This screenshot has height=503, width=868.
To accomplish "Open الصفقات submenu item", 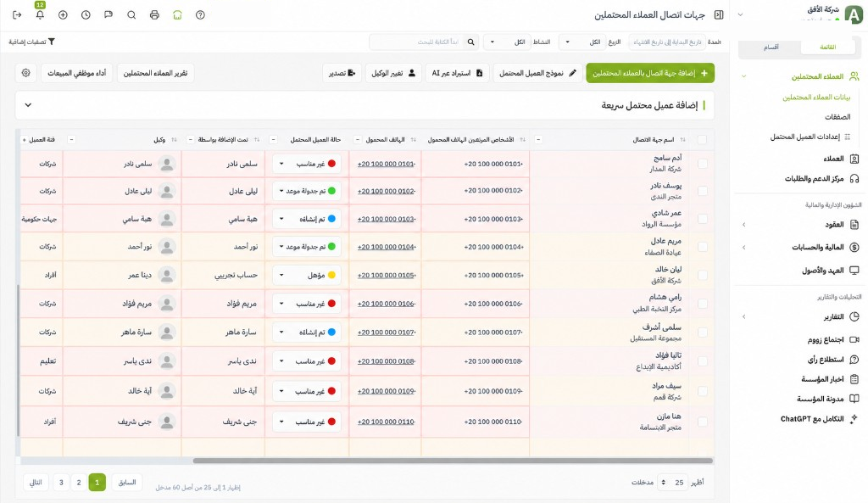I will [x=837, y=117].
